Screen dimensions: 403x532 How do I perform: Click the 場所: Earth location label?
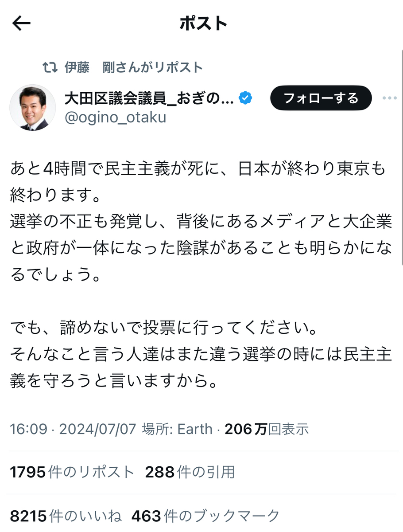[177, 429]
